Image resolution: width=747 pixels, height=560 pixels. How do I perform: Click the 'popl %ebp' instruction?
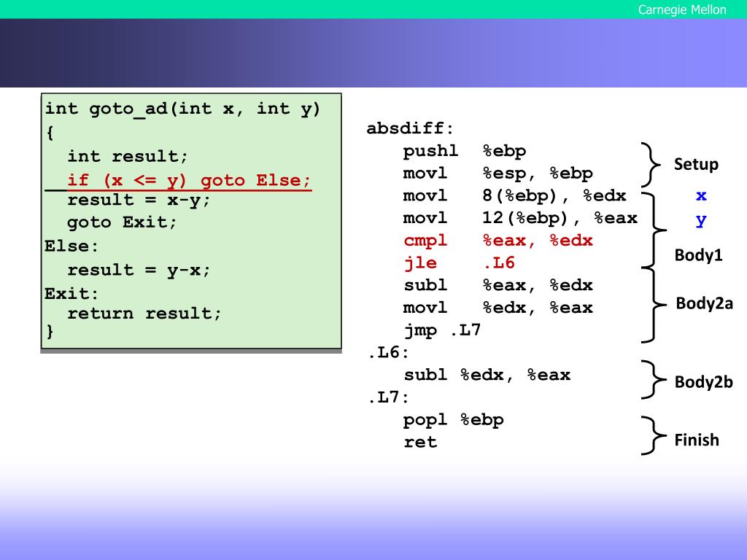[454, 420]
